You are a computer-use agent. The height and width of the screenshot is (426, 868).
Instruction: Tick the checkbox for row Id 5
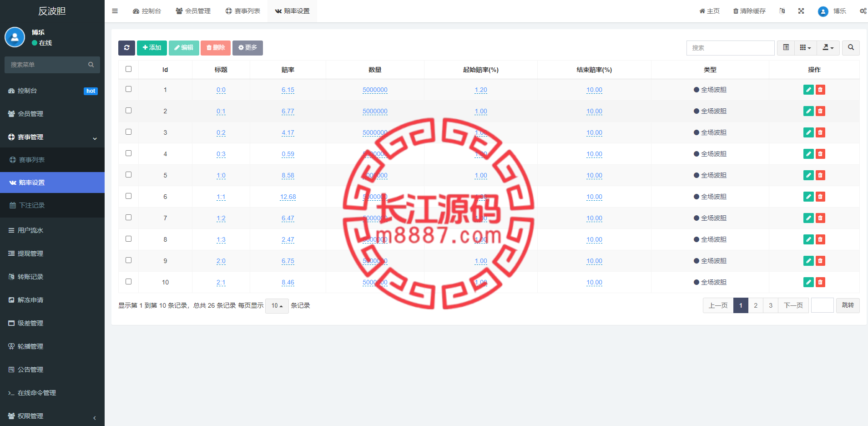(128, 175)
